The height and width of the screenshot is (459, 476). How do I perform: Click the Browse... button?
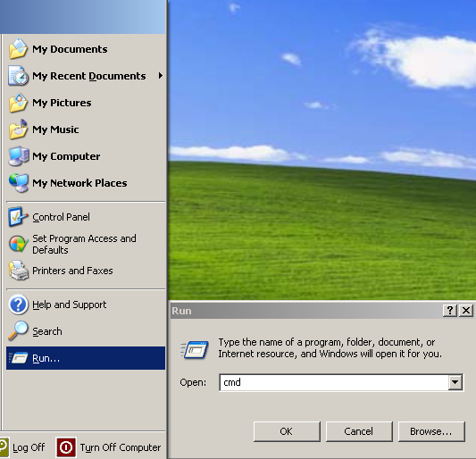pyautogui.click(x=431, y=431)
